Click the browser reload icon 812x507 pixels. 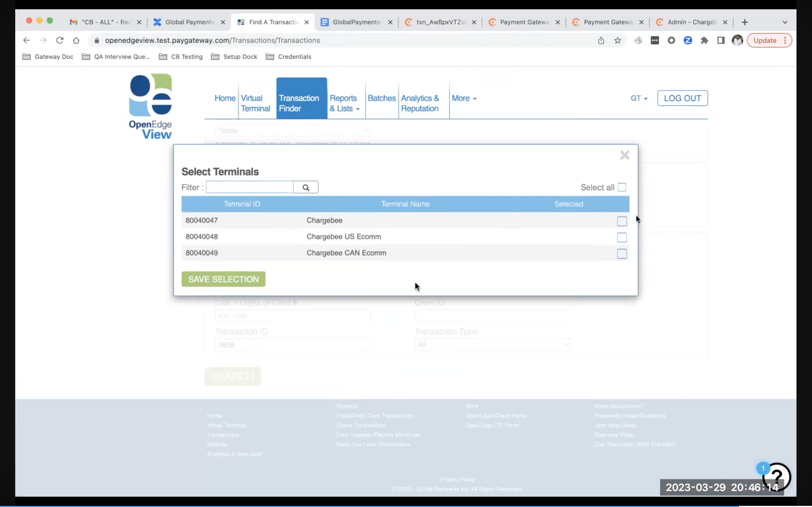pyautogui.click(x=60, y=41)
